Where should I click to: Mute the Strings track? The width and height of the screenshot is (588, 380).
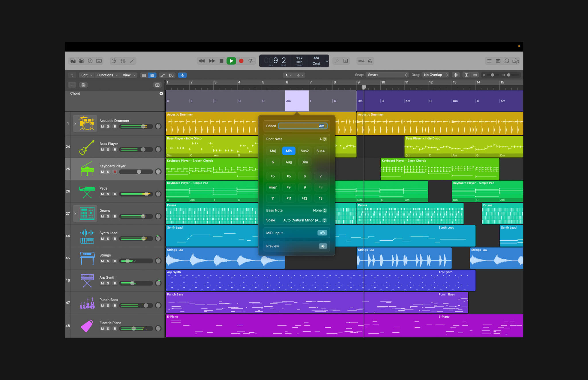[102, 261]
